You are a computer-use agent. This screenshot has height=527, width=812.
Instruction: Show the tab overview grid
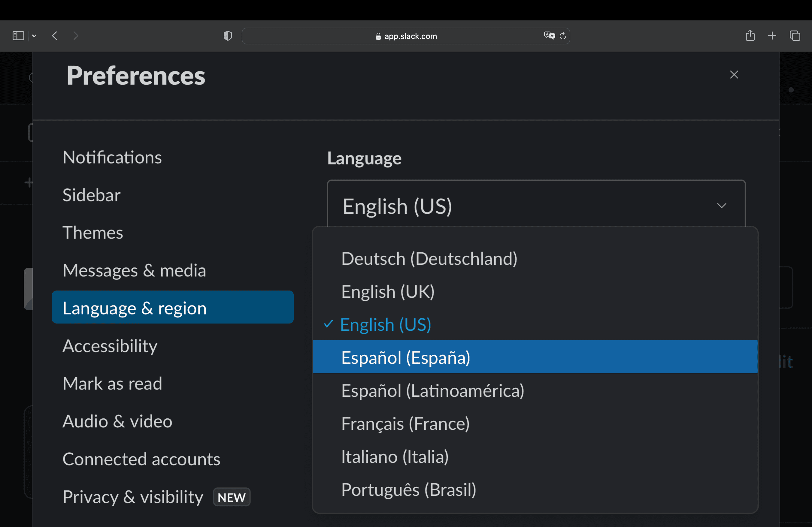point(795,35)
